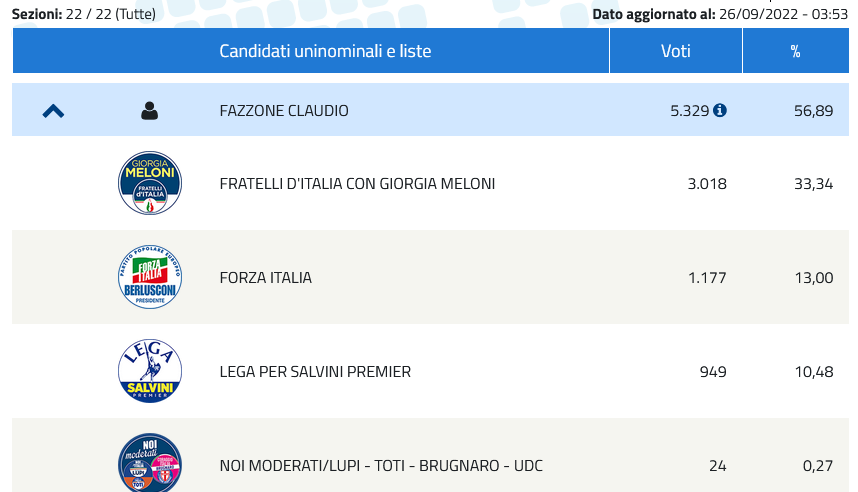Click the Candidati uninominali e liste header

tap(325, 51)
